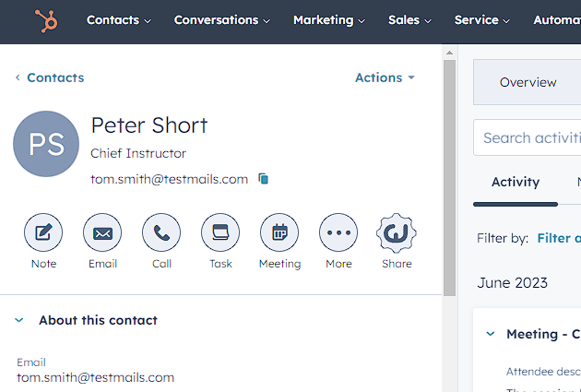Expand the Sales navigation menu
Screen dimensions: 581x392
coord(409,20)
